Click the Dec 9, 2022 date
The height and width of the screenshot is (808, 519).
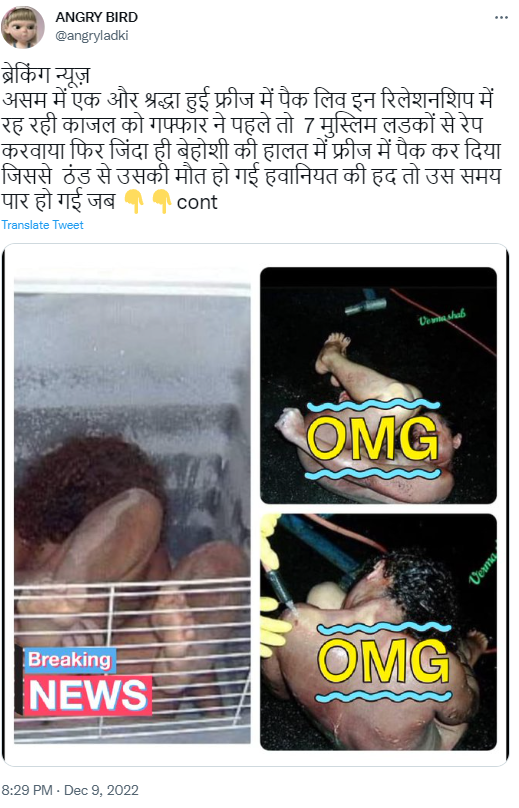click(x=102, y=790)
